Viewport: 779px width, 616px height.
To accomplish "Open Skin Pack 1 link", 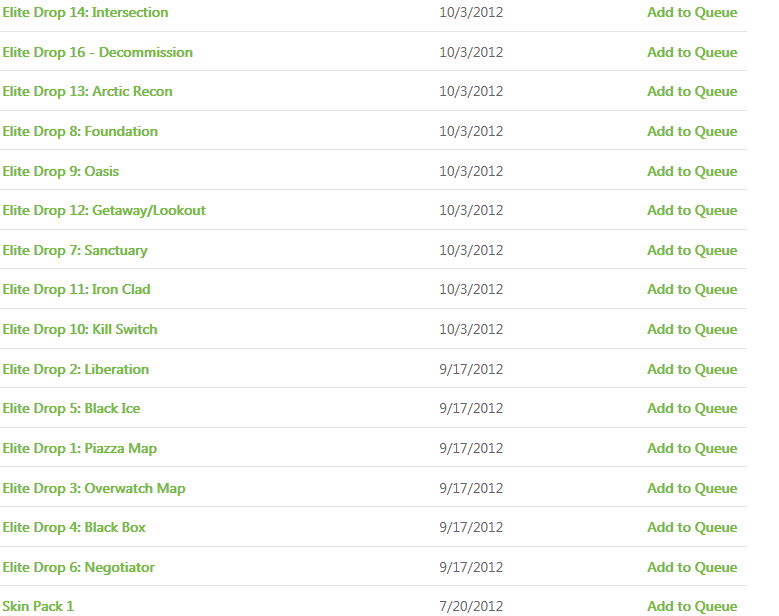I will 38,607.
